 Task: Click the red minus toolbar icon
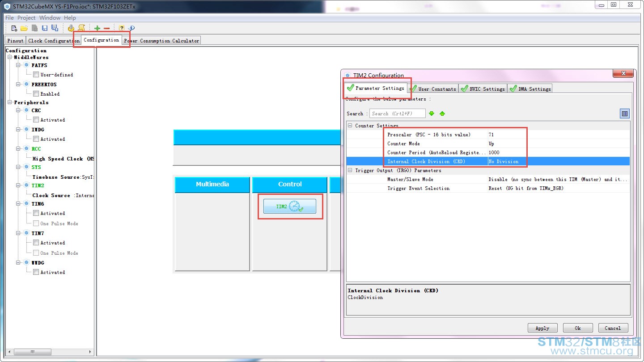[x=106, y=28]
